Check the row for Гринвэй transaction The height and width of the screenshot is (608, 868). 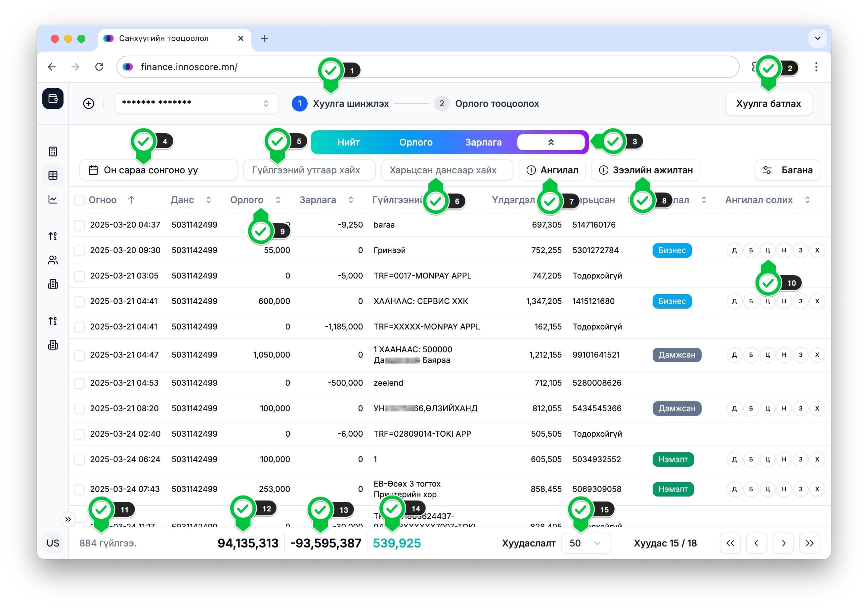79,250
